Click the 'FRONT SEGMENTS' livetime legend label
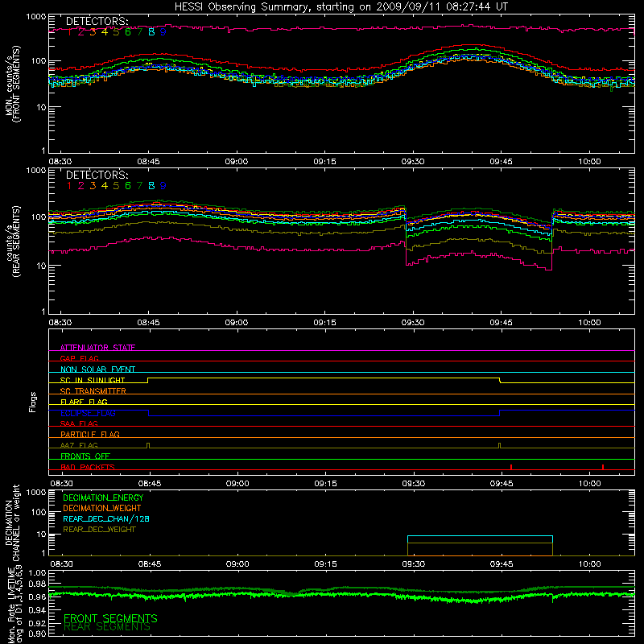Screen dimensions: 644x644 click(x=110, y=618)
